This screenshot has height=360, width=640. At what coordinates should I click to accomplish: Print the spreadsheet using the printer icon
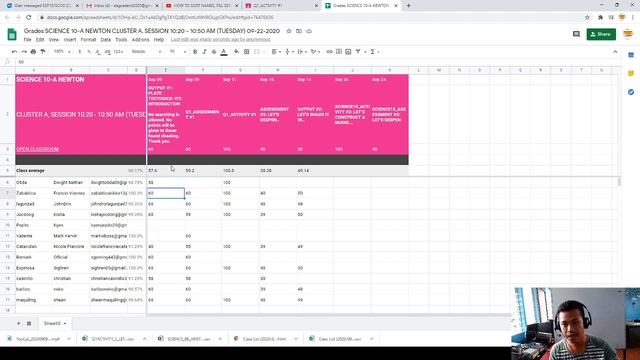click(x=33, y=52)
